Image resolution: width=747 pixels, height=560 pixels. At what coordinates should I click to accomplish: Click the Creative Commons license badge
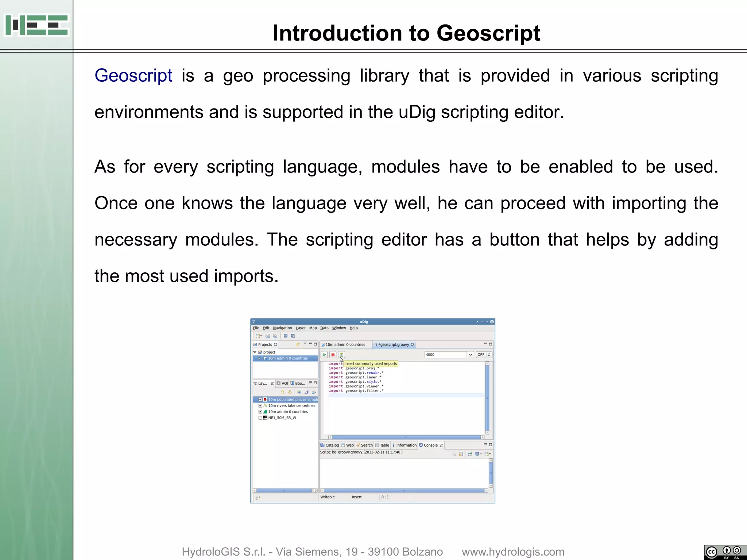(x=725, y=552)
